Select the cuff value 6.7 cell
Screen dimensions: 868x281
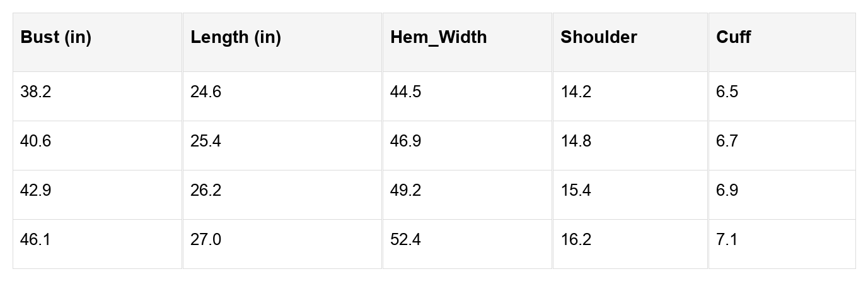727,141
